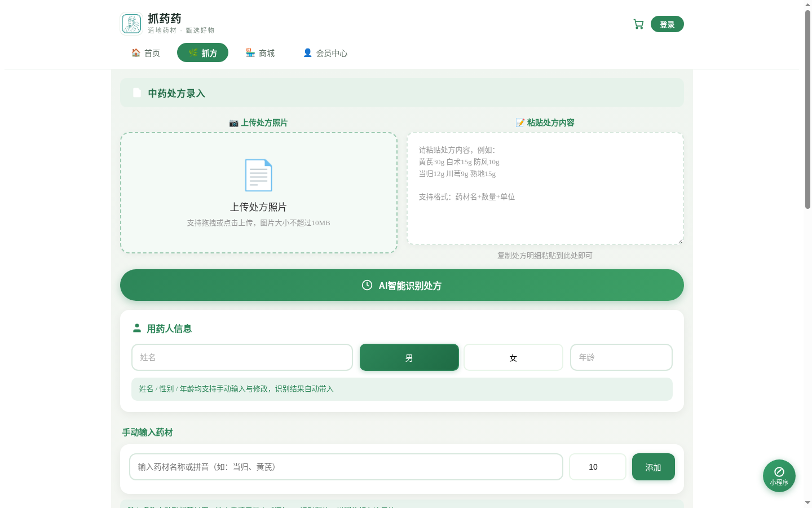Click the 抓药药 logo image
This screenshot has width=812, height=508.
pos(131,24)
